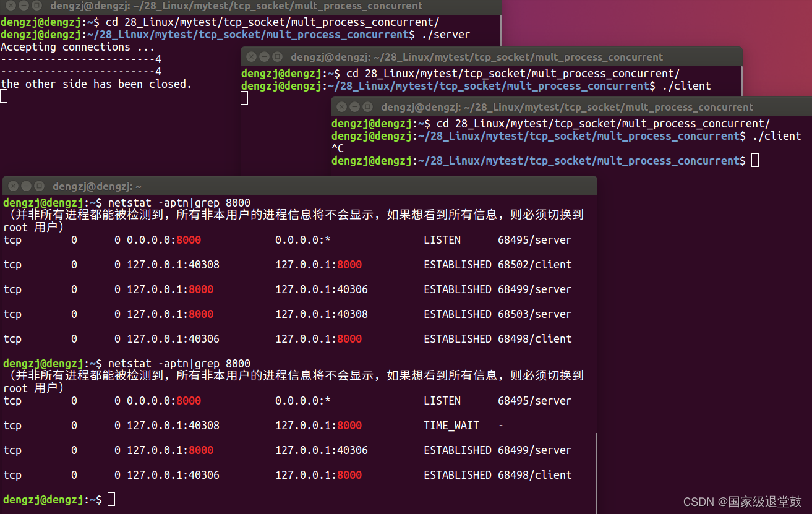Click the prompt cursor after ^C in client terminal
Viewport: 812px width, 514px height.
pos(755,161)
